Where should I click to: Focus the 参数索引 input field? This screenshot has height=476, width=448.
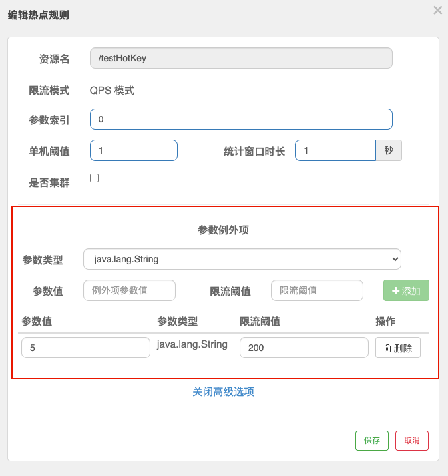point(241,119)
